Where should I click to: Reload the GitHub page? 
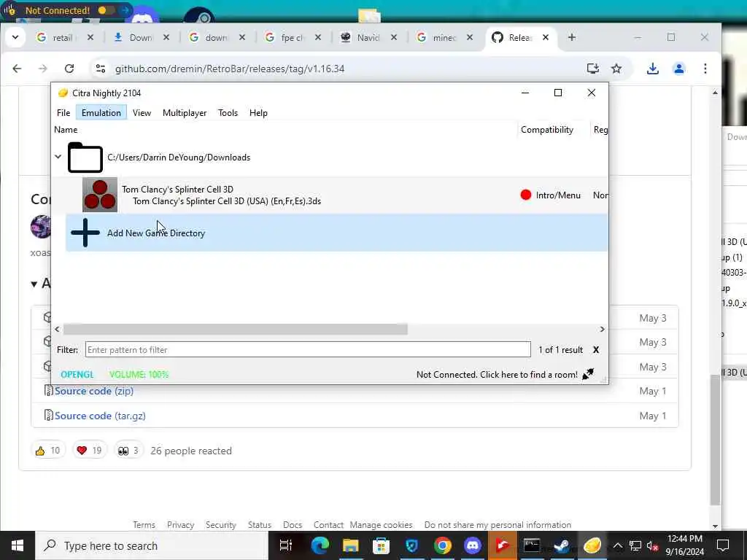click(x=69, y=69)
